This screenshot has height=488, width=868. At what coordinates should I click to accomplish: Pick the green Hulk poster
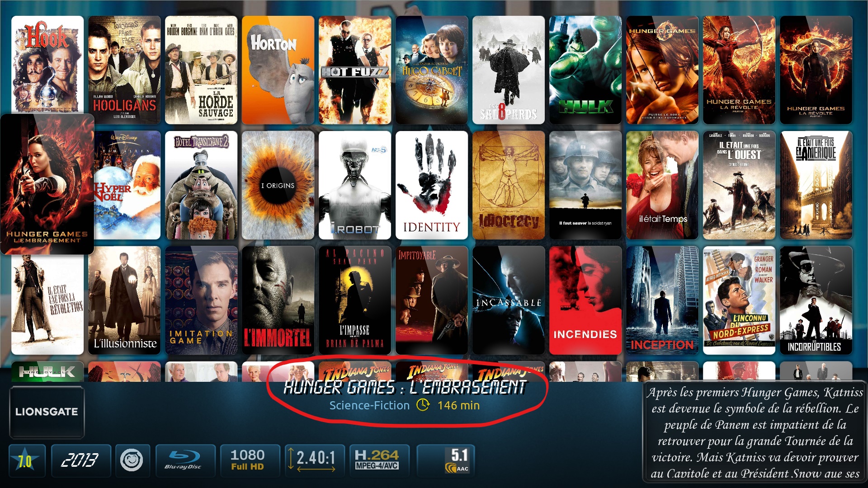pyautogui.click(x=585, y=70)
